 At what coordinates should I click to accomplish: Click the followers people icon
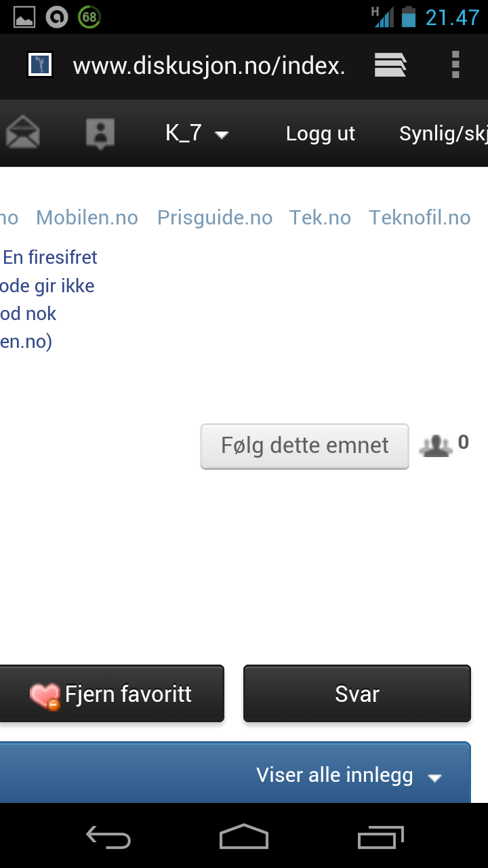click(x=436, y=446)
